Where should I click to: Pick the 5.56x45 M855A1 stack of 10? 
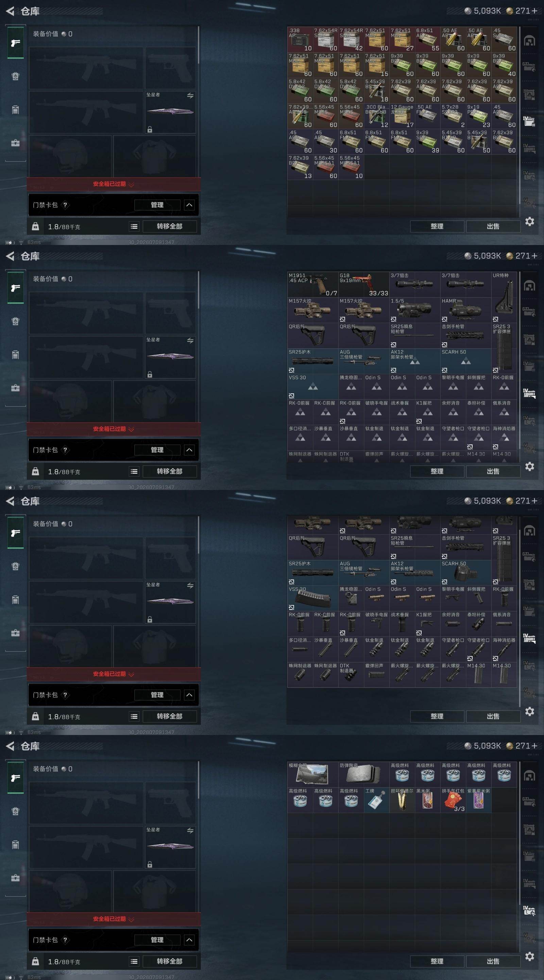tap(351, 167)
